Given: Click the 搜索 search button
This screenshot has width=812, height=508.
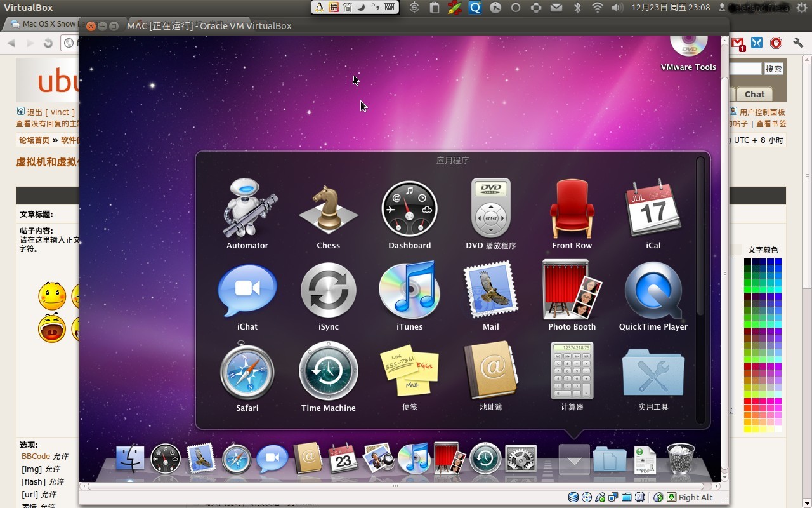Looking at the screenshot, I should 773,69.
